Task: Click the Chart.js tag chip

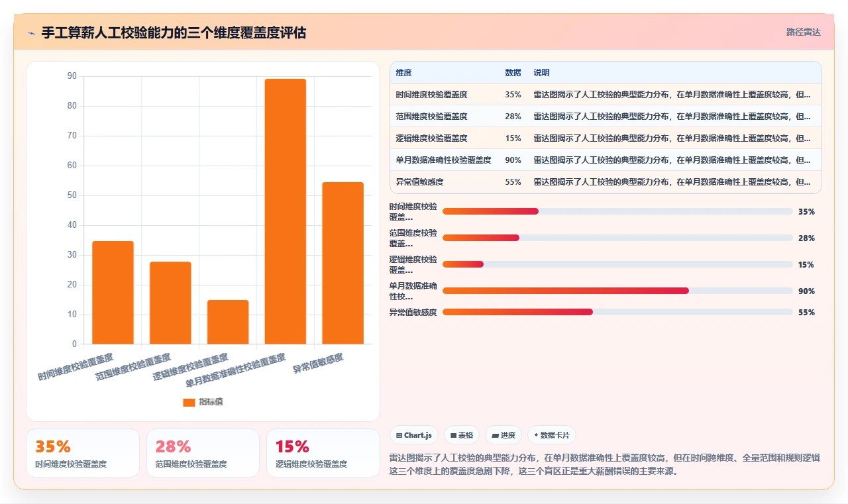Action: point(414,435)
